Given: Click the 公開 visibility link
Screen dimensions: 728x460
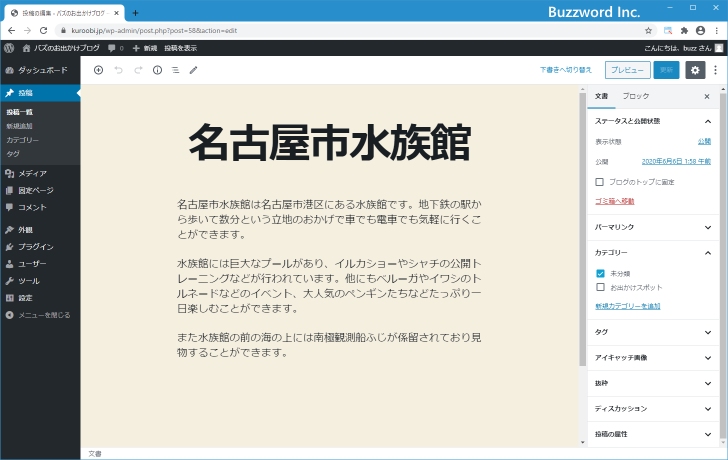Looking at the screenshot, I should pos(704,142).
